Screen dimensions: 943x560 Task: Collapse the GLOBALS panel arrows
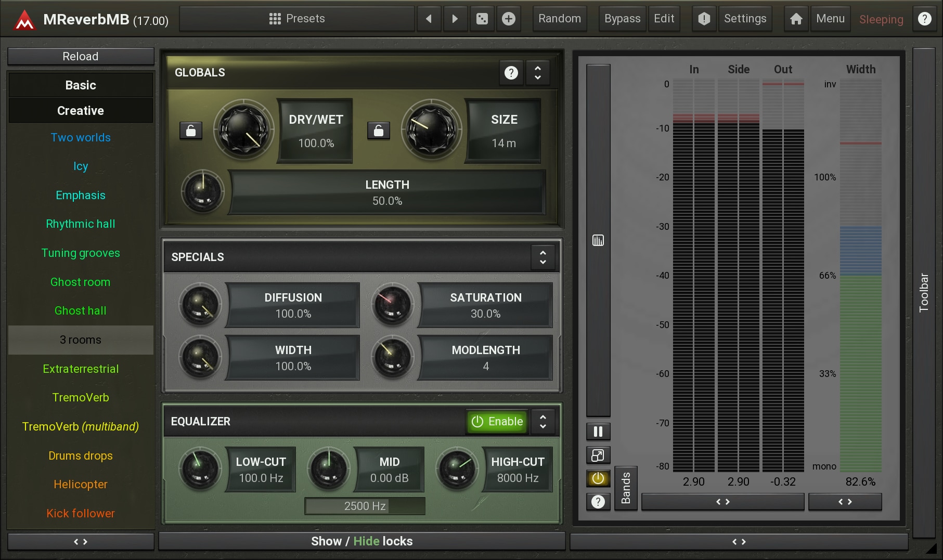tap(538, 73)
